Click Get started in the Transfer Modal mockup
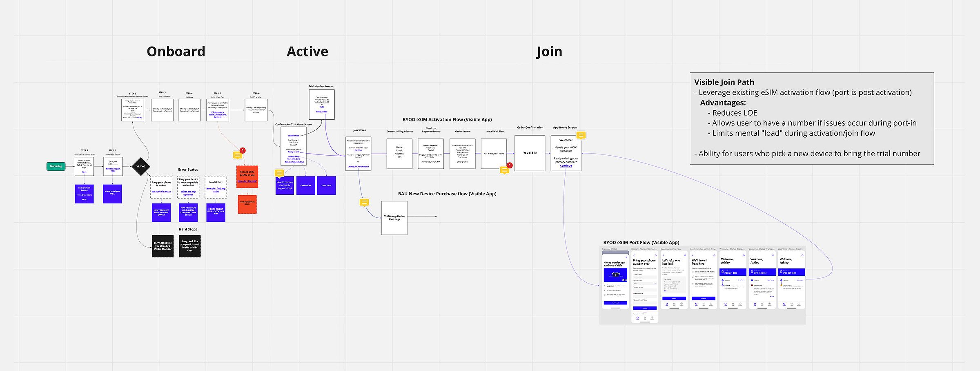Viewport: 980px width, 371px height. (x=615, y=303)
